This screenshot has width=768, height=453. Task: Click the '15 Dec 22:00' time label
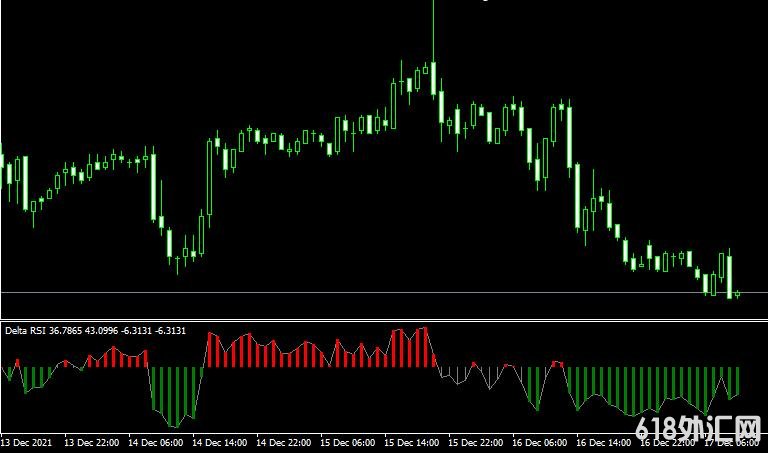click(x=476, y=443)
